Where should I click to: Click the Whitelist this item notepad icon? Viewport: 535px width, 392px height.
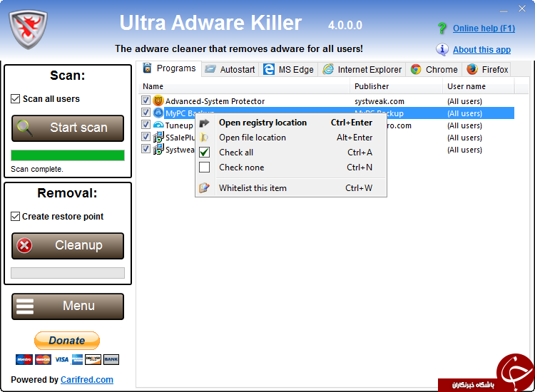tap(204, 188)
